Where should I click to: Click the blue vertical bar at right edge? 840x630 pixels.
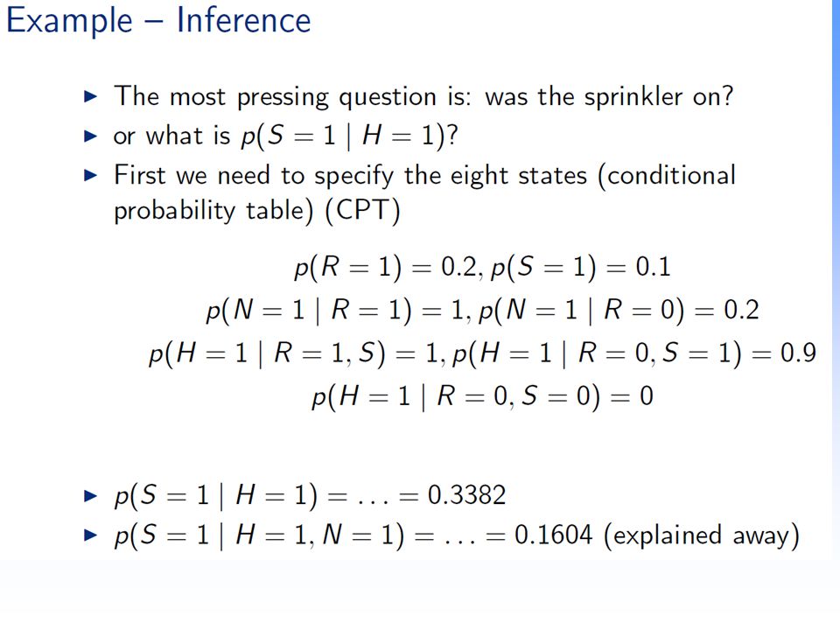(x=836, y=280)
